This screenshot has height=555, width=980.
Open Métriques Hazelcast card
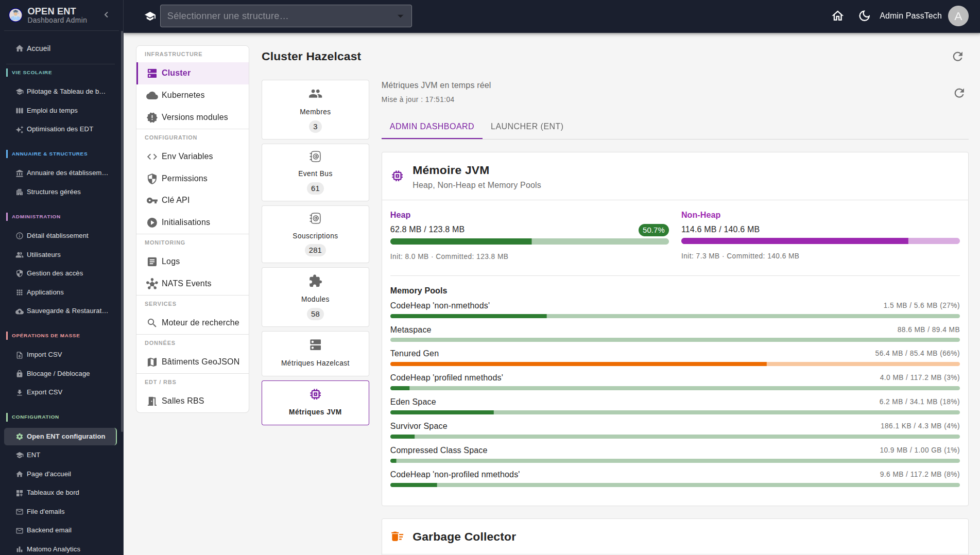pos(315,354)
